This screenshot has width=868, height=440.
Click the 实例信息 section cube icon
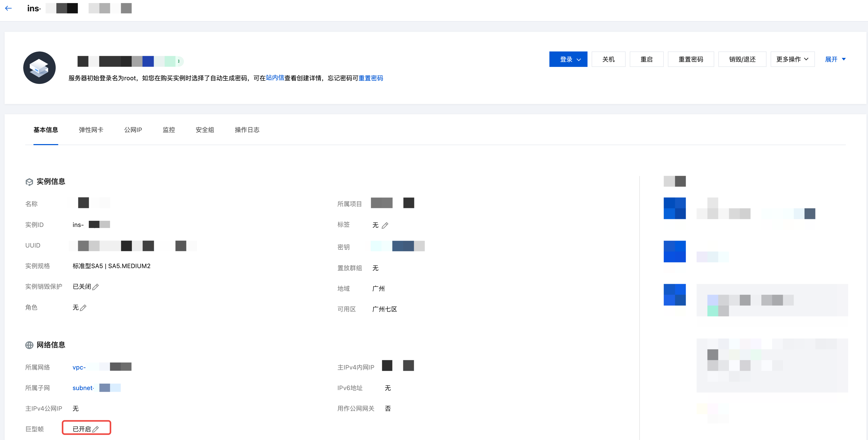[x=29, y=182]
